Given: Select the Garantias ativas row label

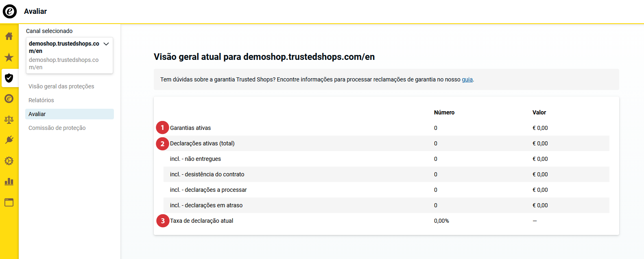Looking at the screenshot, I should click(x=190, y=128).
